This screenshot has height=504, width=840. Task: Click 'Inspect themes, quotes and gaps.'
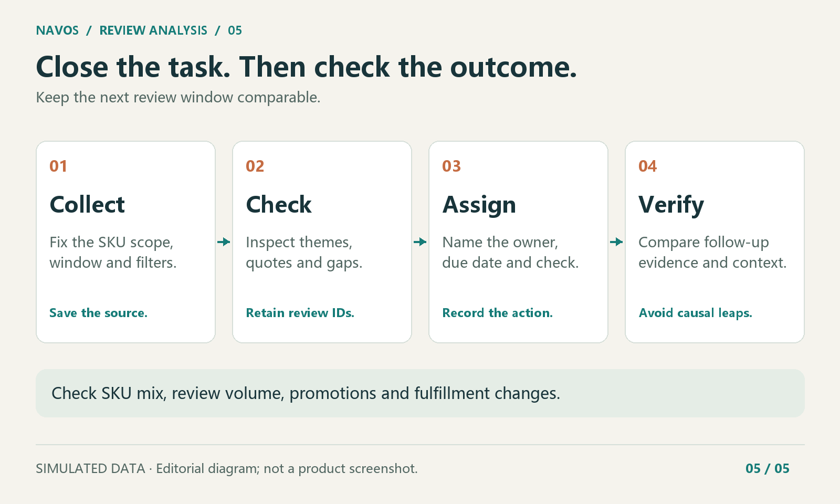pyautogui.click(x=304, y=252)
